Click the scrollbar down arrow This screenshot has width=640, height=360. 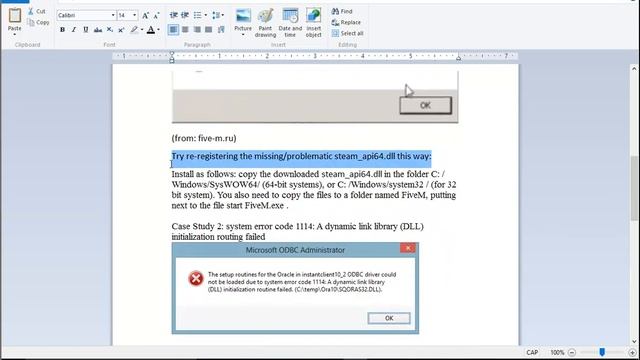(634, 342)
